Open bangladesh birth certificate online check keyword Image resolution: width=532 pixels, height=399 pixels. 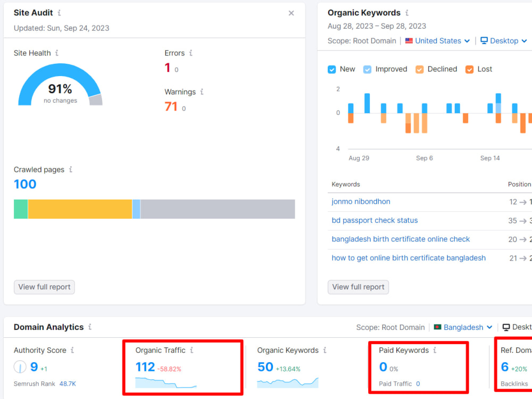click(x=401, y=239)
